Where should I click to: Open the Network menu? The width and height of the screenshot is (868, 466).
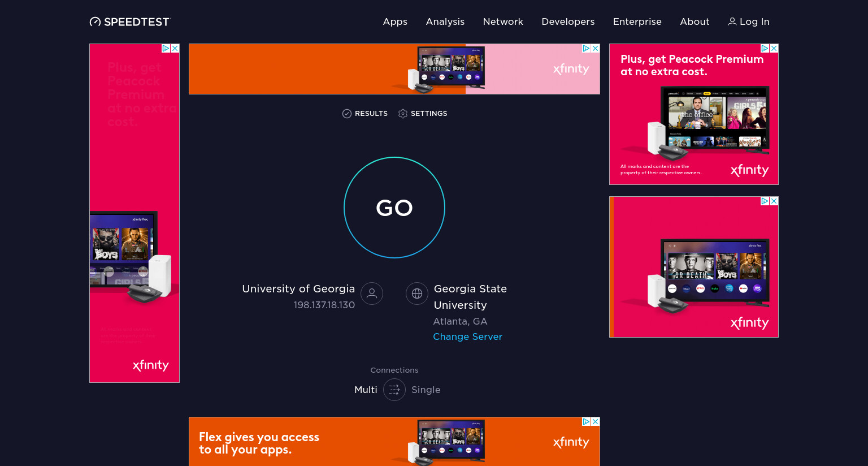(503, 21)
